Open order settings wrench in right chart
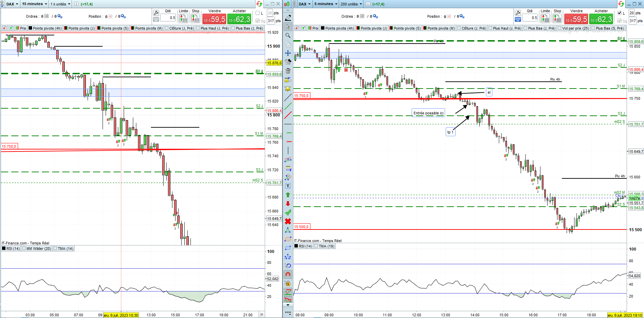The width and height of the screenshot is (644, 318). pyautogui.click(x=518, y=13)
